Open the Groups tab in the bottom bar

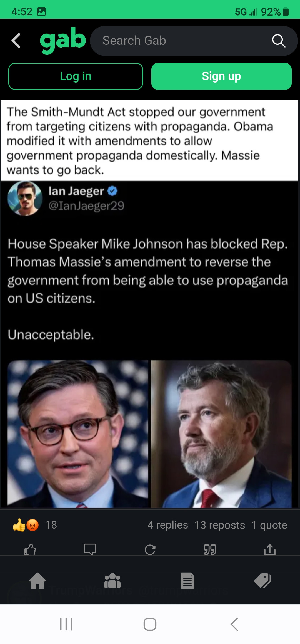[112, 581]
